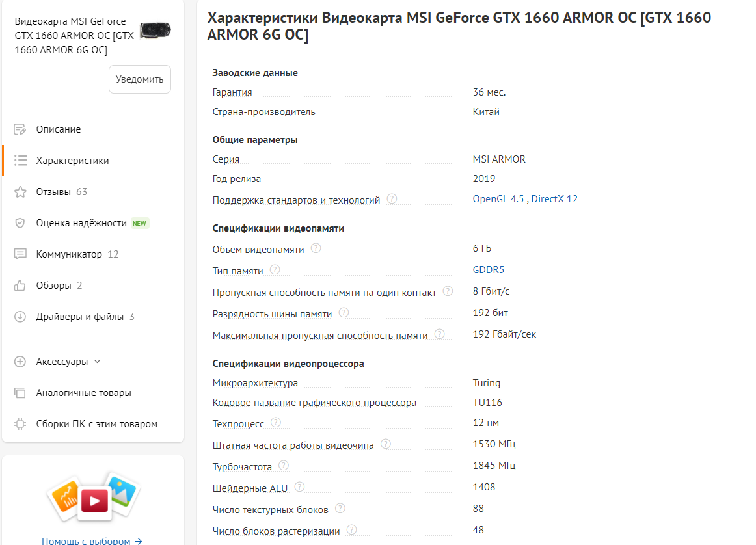Open Обзоры 2 section
This screenshot has height=545, width=756.
tap(59, 286)
